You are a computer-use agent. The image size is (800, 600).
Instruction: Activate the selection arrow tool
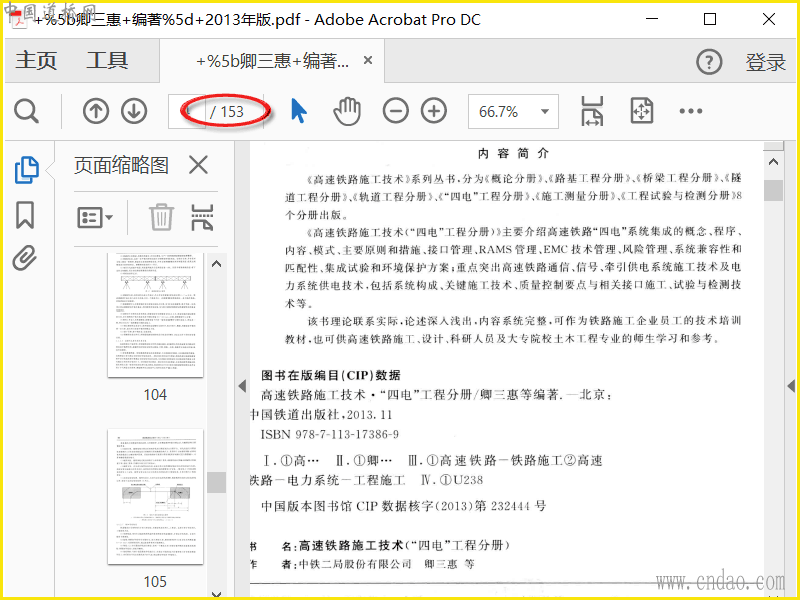coord(298,111)
